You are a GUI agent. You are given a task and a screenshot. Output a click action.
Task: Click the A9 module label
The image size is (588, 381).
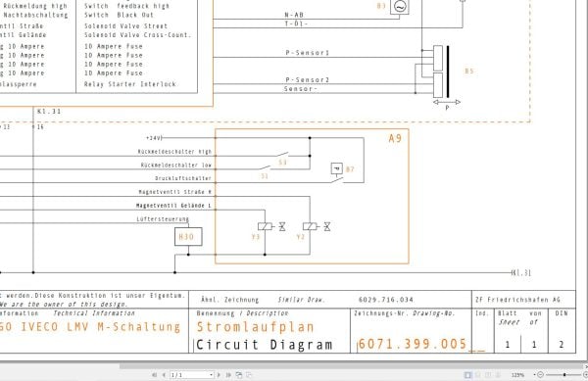[x=395, y=139]
